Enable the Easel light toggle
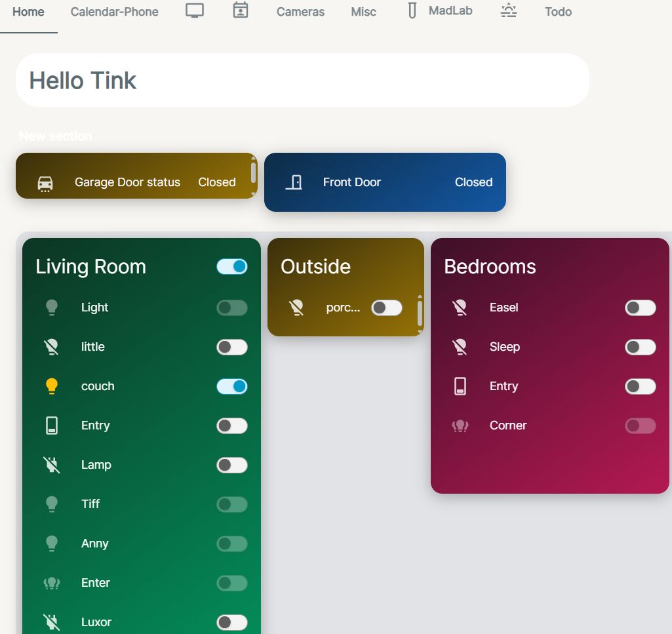Viewport: 672px width, 634px height. [x=641, y=307]
